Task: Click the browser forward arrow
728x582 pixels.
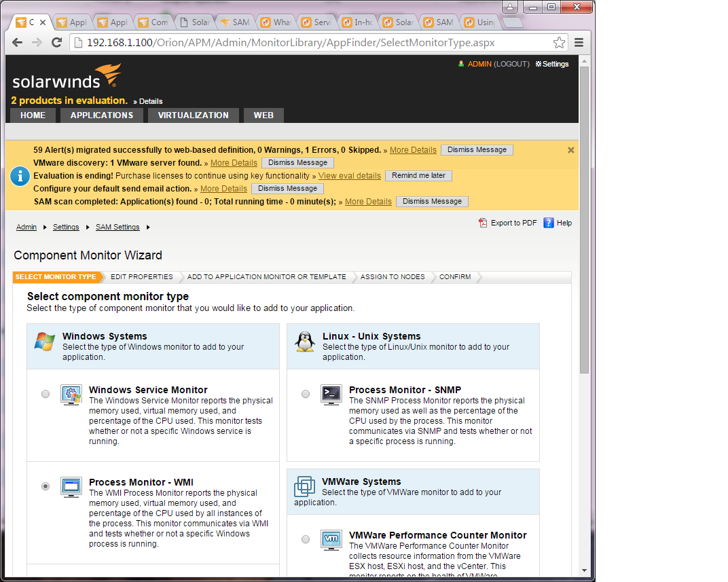Action: point(37,43)
